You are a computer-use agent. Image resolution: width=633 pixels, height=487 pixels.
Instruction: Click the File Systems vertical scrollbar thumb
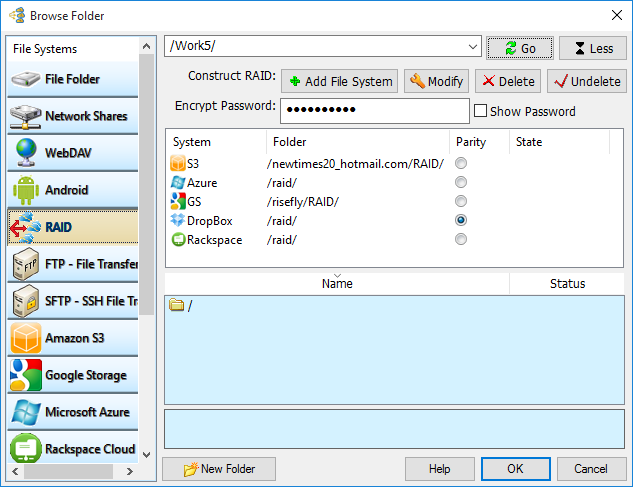click(x=147, y=185)
